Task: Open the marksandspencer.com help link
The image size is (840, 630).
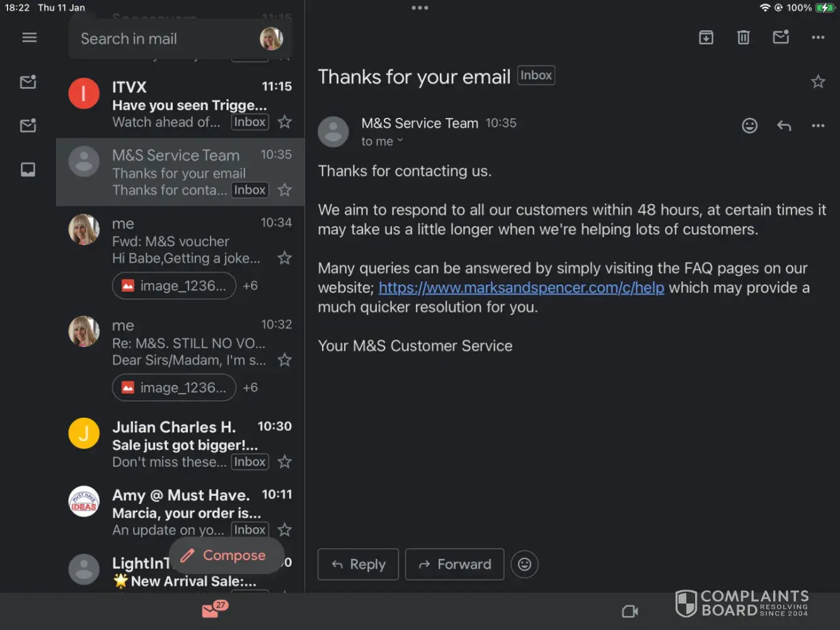Action: (x=521, y=288)
